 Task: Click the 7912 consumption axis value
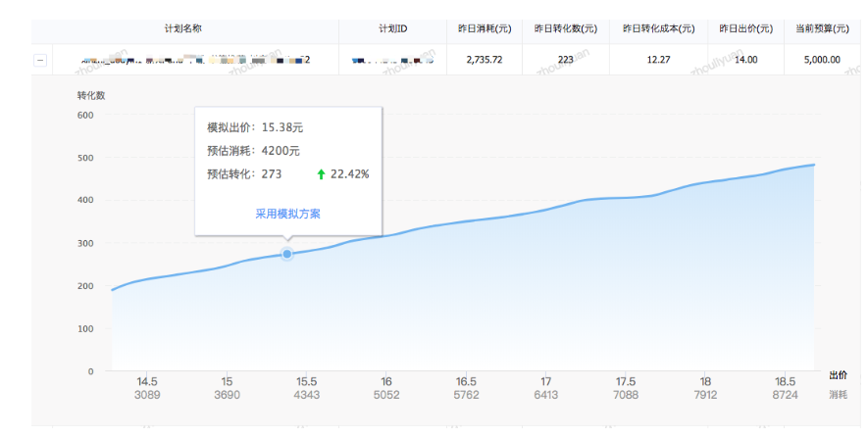tap(705, 395)
